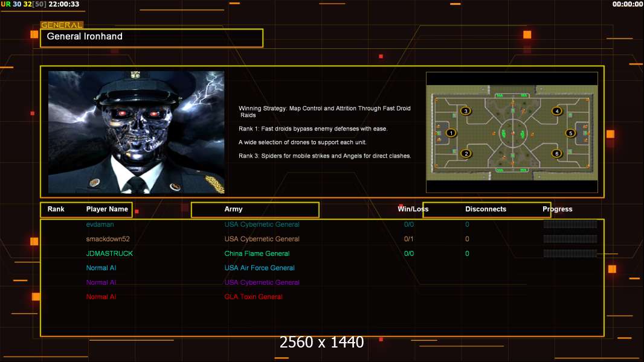Click smackdown52's disconnects value 0
Image resolution: width=644 pixels, height=362 pixels.
point(467,239)
